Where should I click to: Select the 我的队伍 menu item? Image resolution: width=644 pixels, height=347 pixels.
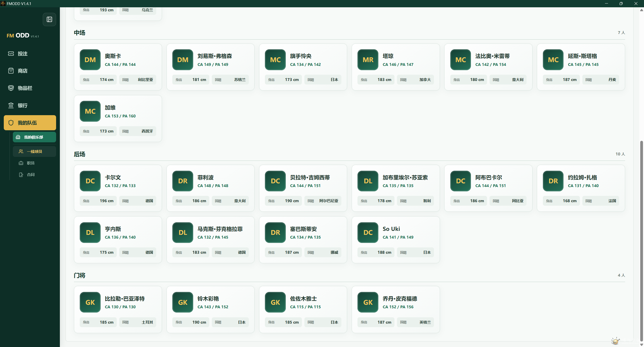(30, 123)
